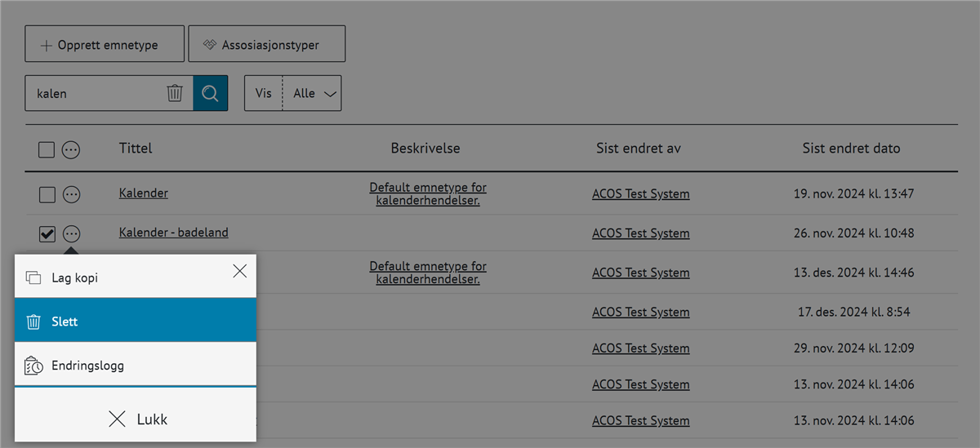Click the trash icon in search field
The height and width of the screenshot is (448, 980).
point(175,93)
